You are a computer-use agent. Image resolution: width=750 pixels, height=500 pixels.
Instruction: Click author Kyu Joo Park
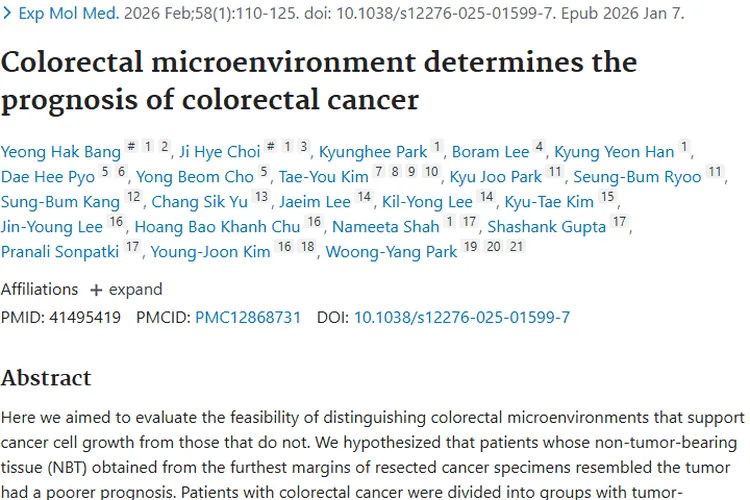point(496,177)
